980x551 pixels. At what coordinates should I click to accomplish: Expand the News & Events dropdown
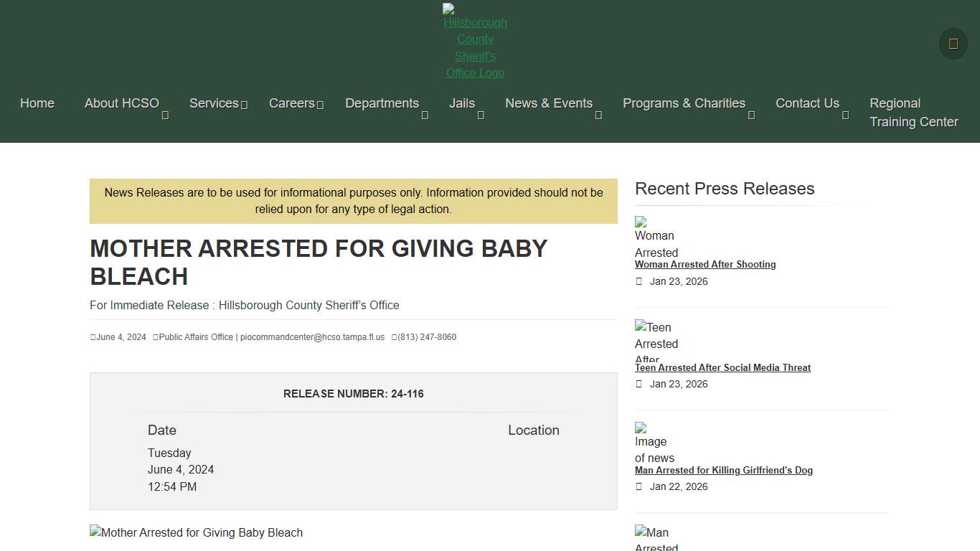click(599, 113)
